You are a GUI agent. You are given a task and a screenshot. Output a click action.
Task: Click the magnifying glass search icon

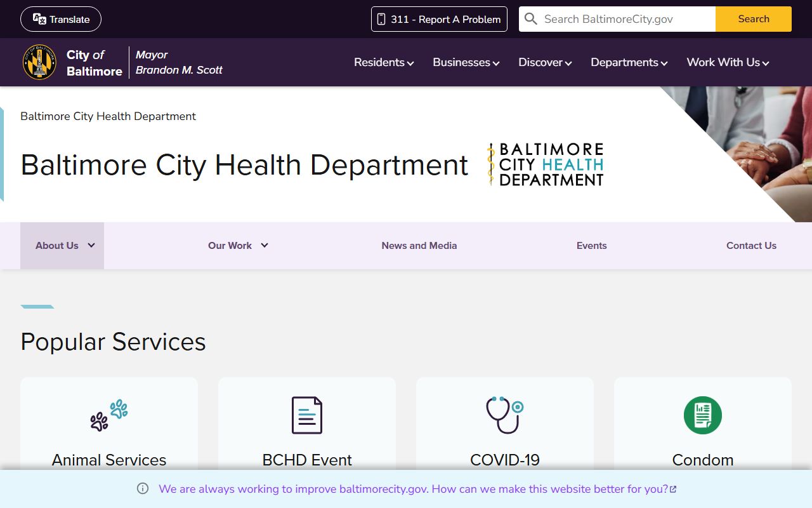pyautogui.click(x=531, y=19)
